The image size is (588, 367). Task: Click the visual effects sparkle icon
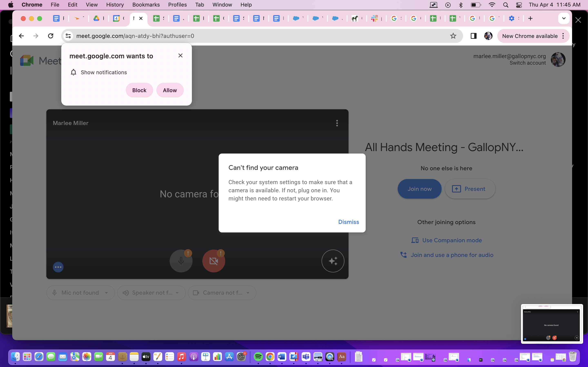333,261
